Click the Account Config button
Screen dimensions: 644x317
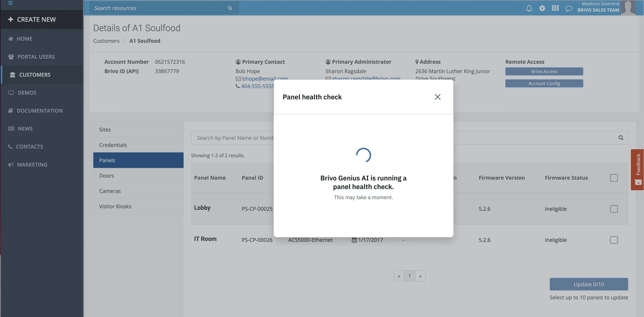pos(544,84)
